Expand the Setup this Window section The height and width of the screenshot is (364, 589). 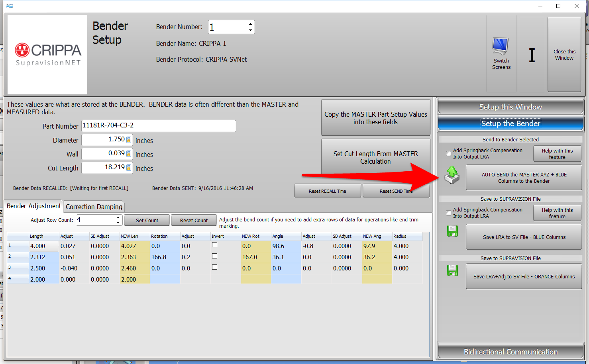click(510, 107)
